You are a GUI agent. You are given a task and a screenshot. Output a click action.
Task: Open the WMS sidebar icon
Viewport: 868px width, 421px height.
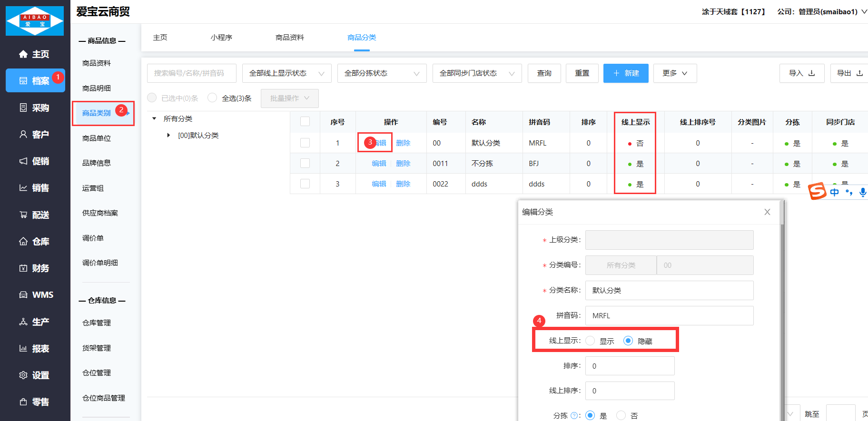tap(23, 294)
